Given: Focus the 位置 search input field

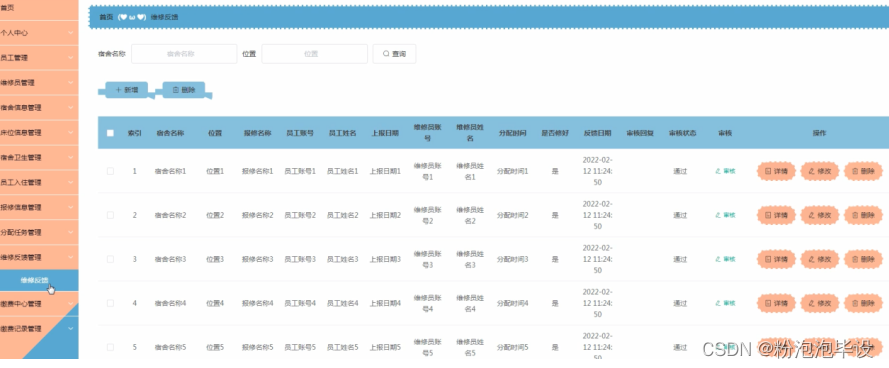Looking at the screenshot, I should click(x=315, y=54).
